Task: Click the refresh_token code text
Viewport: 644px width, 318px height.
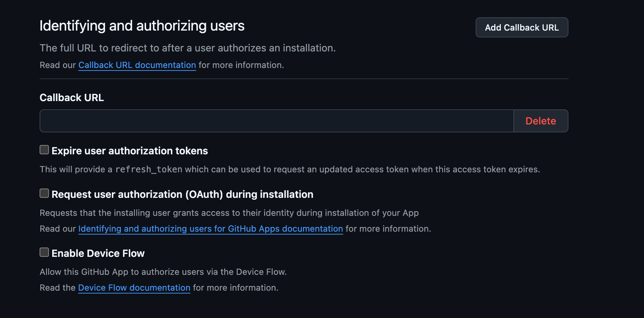Action: tap(149, 169)
